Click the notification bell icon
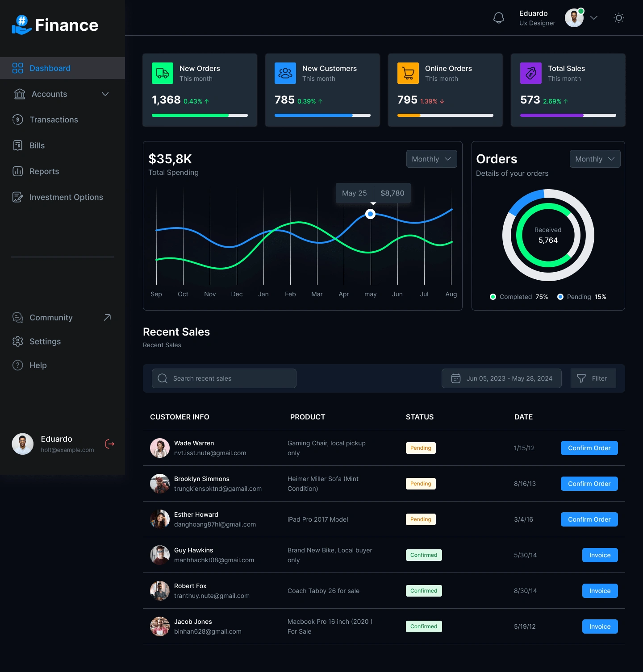 [499, 18]
